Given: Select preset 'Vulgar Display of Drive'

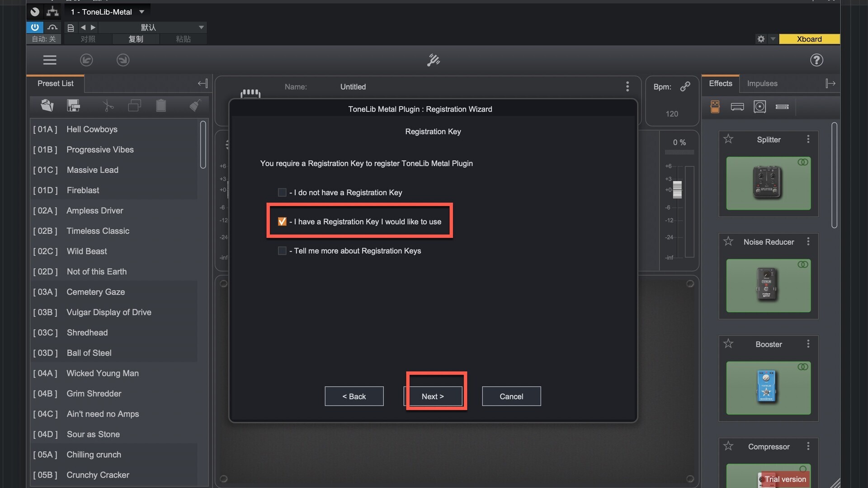Looking at the screenshot, I should [x=114, y=312].
